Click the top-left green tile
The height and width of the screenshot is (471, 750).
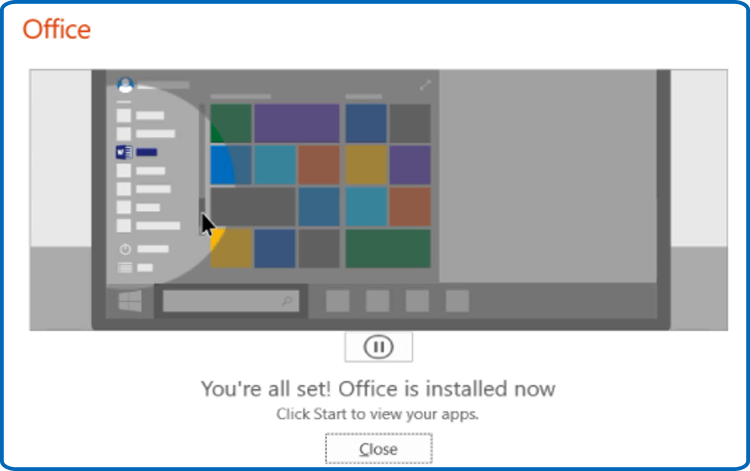tap(231, 123)
